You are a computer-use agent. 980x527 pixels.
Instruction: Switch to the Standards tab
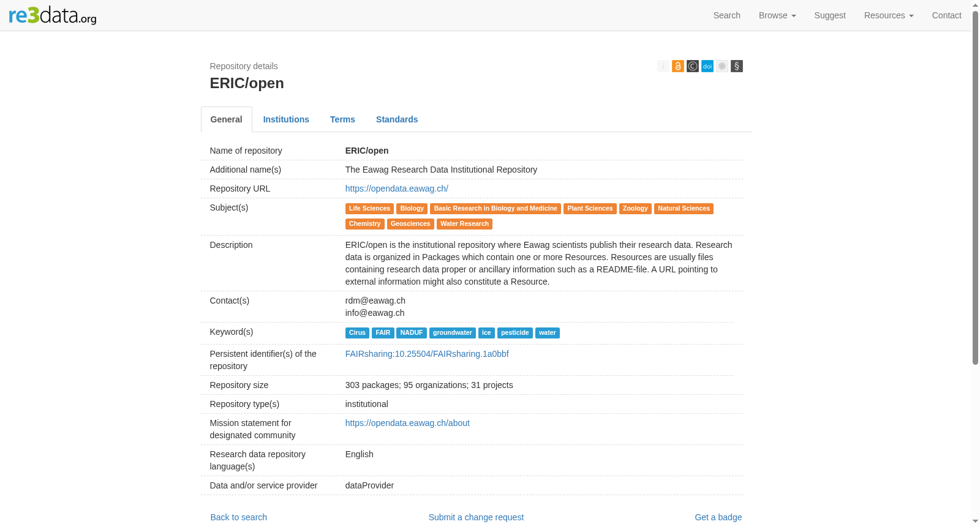coord(397,119)
